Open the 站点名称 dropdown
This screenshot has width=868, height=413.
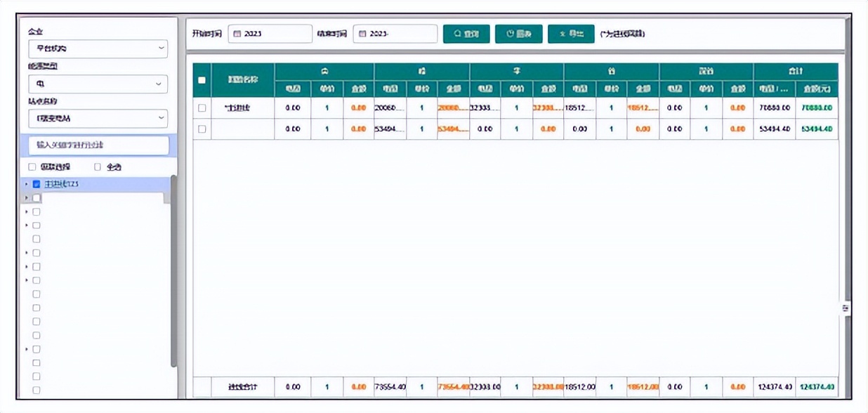(98, 118)
